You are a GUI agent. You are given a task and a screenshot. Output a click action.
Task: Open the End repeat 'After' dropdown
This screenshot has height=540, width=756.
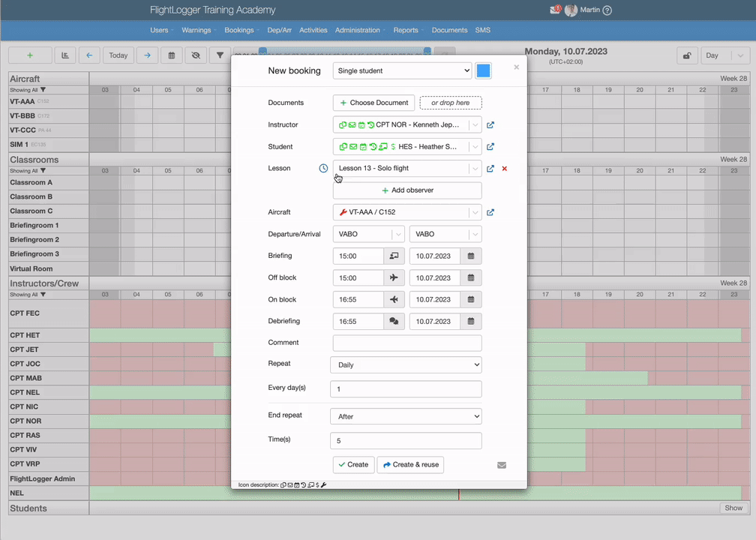point(406,416)
